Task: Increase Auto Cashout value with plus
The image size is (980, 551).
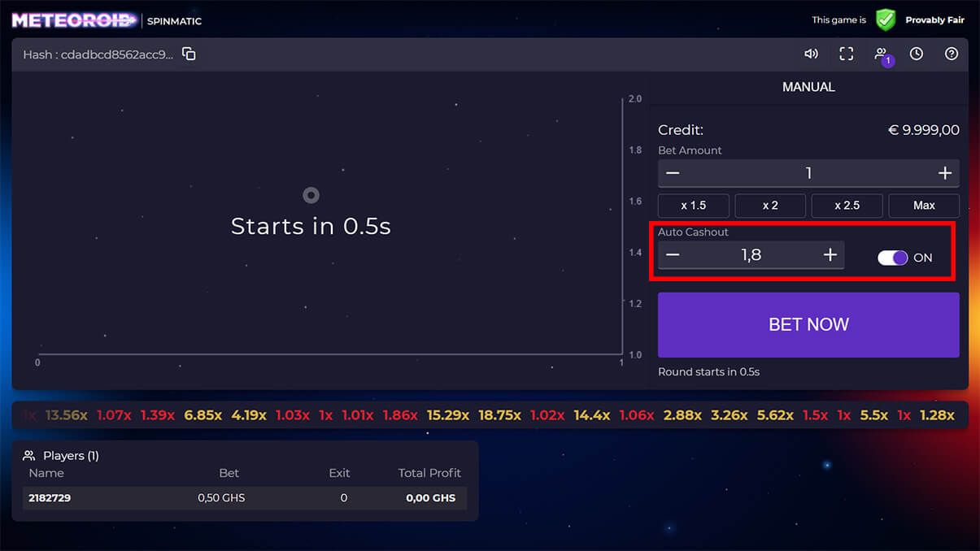Action: (830, 255)
